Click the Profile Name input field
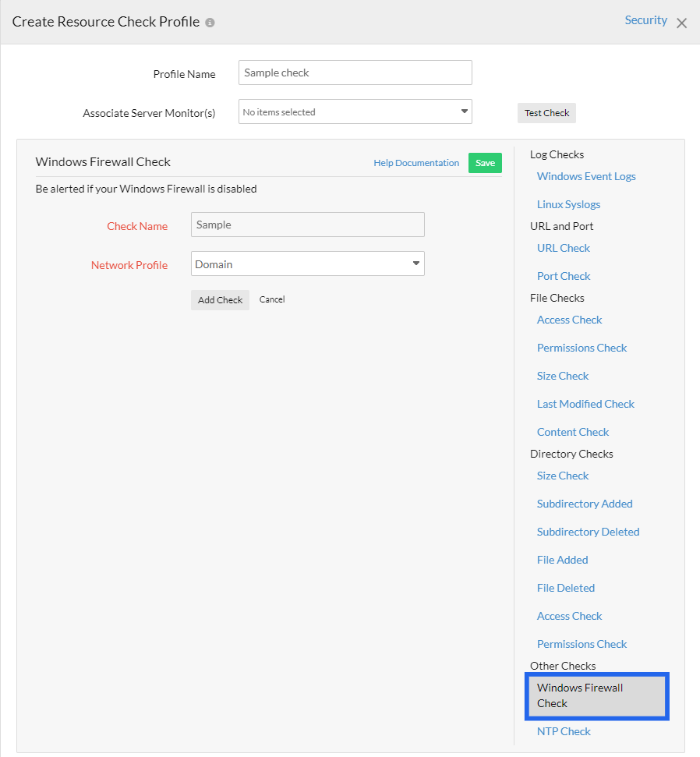 [x=355, y=73]
